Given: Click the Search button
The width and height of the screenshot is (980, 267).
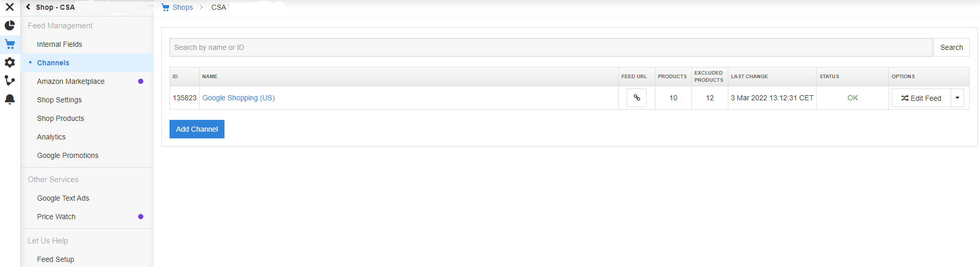Looking at the screenshot, I should tap(951, 47).
